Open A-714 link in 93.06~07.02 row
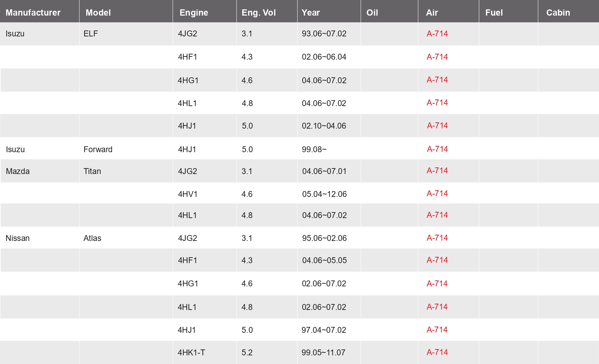This screenshot has height=364, width=599. pyautogui.click(x=437, y=34)
